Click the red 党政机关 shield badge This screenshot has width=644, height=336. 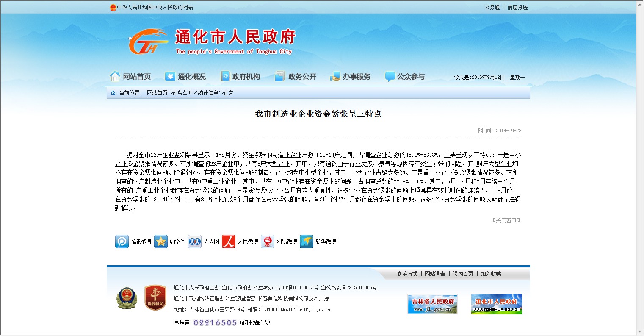155,298
